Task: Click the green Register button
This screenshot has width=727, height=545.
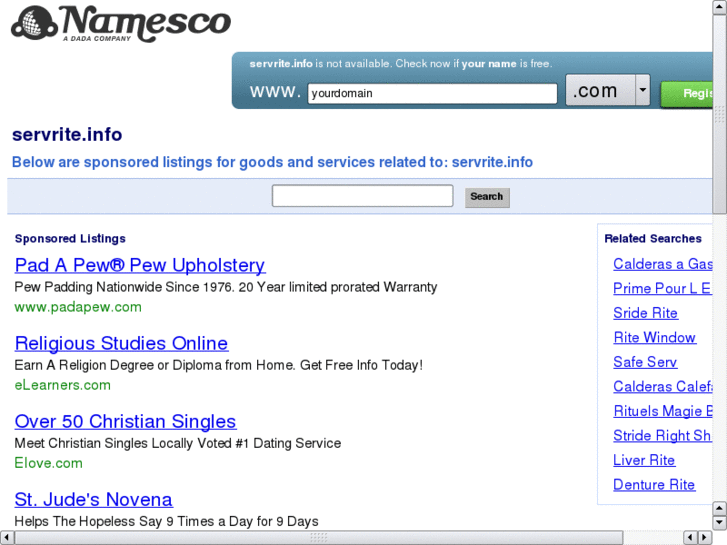Action: [687, 94]
